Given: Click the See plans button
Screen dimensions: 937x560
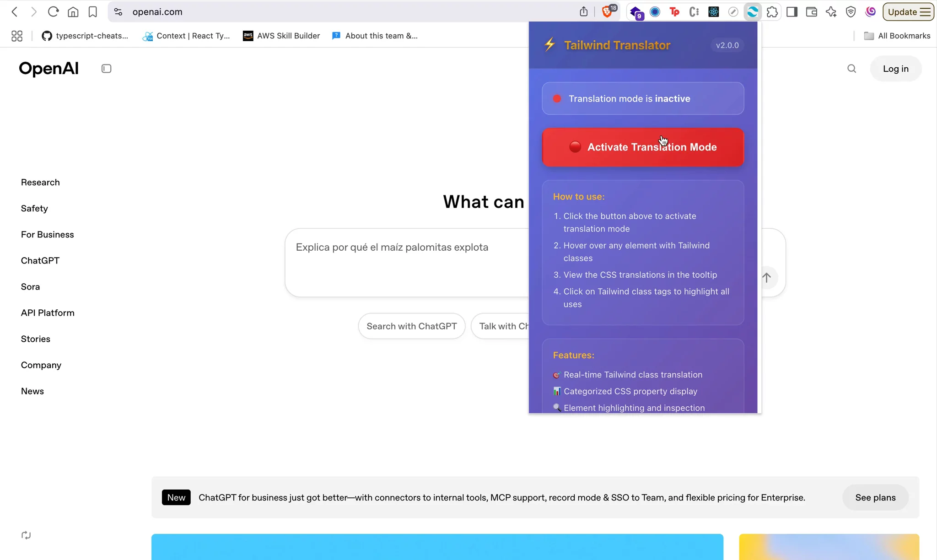Looking at the screenshot, I should click(x=875, y=497).
